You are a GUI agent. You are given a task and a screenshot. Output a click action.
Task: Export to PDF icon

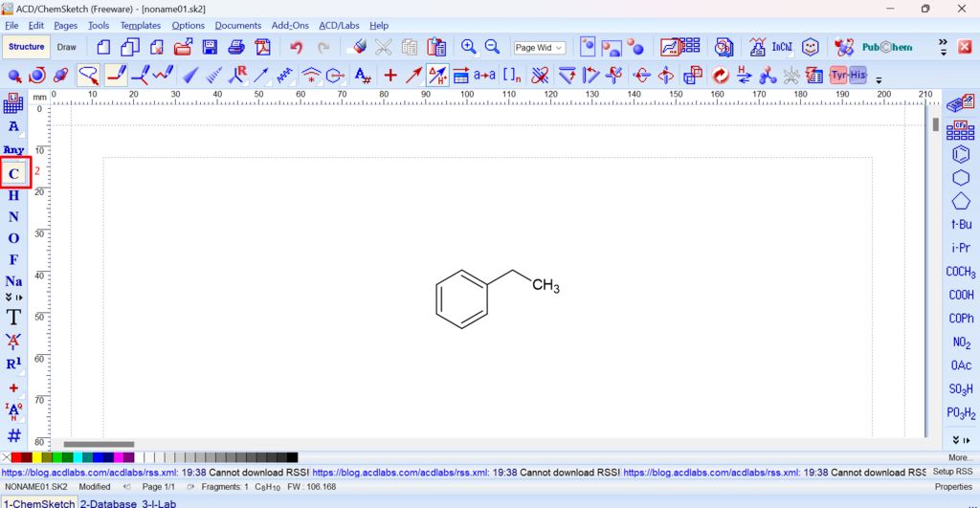(262, 47)
